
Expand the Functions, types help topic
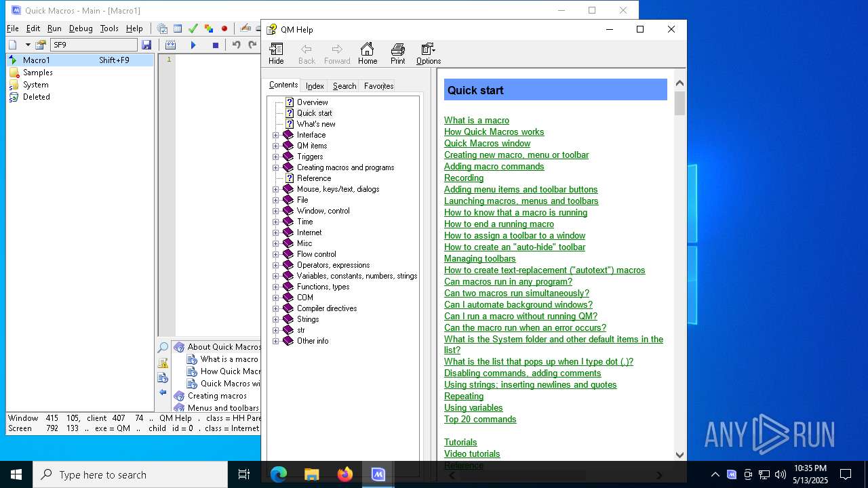[x=276, y=287]
